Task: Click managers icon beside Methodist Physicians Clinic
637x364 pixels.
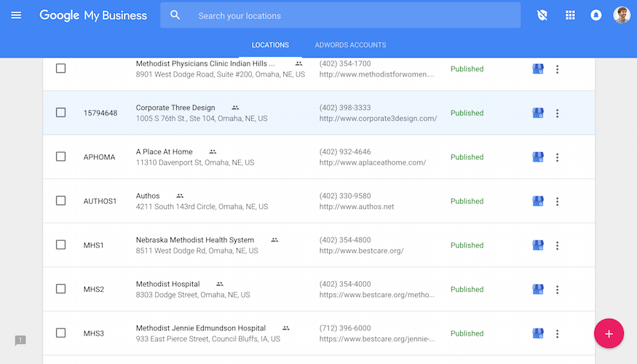Action: 298,64
